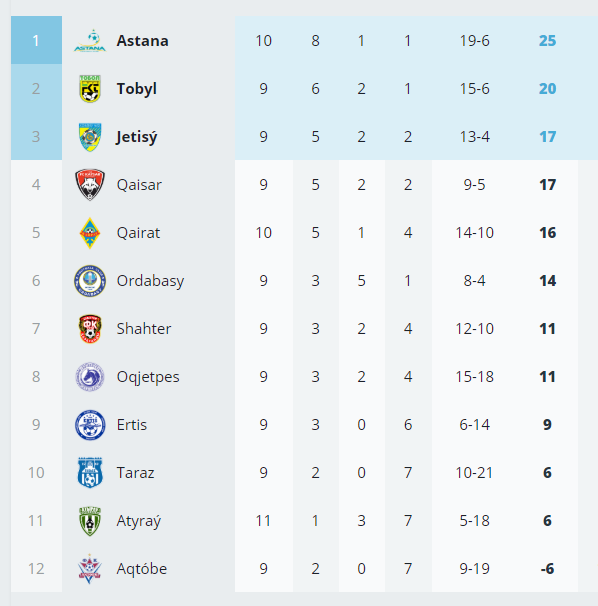The width and height of the screenshot is (598, 606).
Task: Click the Astana club logo
Action: pos(90,41)
